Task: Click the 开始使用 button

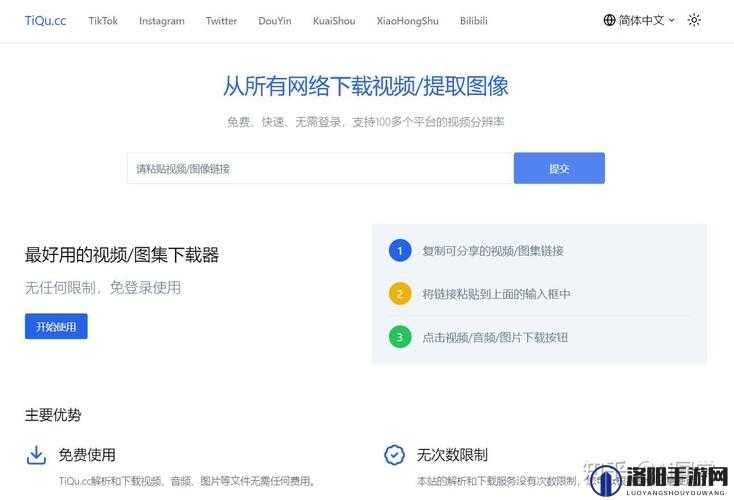Action: [x=56, y=326]
